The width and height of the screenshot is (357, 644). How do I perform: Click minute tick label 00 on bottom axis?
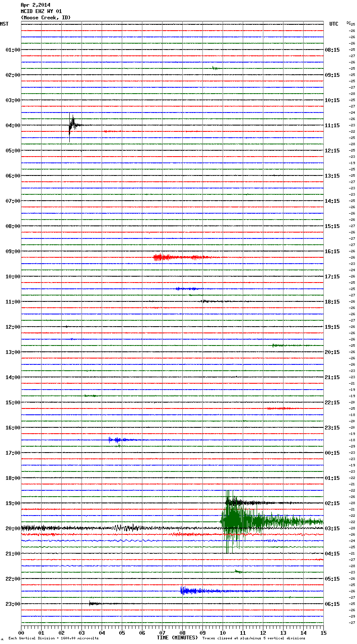pos(21,633)
